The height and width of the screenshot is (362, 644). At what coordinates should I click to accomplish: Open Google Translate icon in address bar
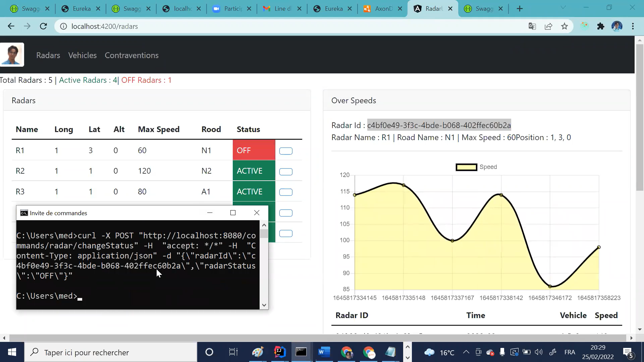pyautogui.click(x=532, y=26)
